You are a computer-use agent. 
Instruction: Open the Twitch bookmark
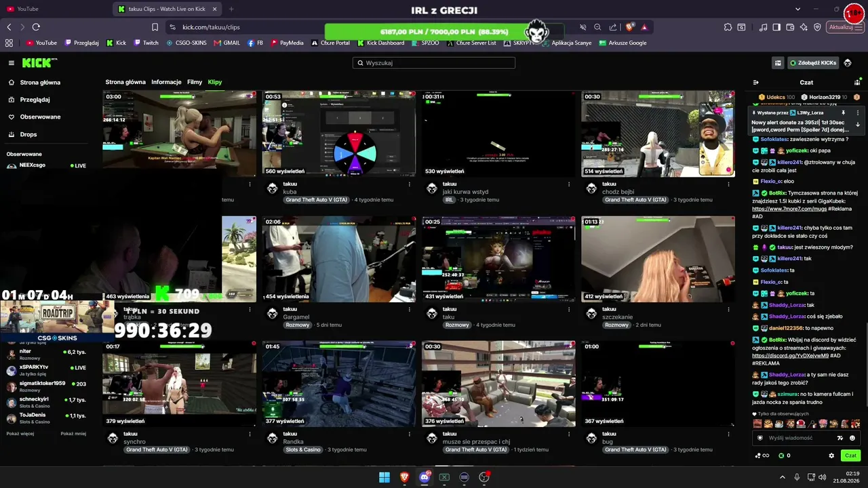click(146, 43)
